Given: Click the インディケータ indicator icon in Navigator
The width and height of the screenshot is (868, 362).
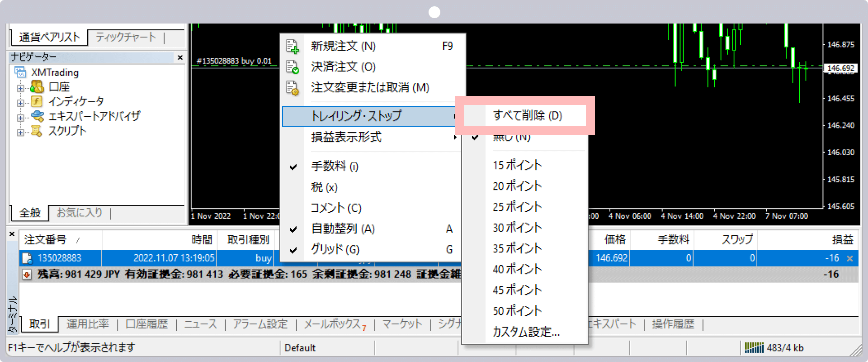Looking at the screenshot, I should pos(37,101).
